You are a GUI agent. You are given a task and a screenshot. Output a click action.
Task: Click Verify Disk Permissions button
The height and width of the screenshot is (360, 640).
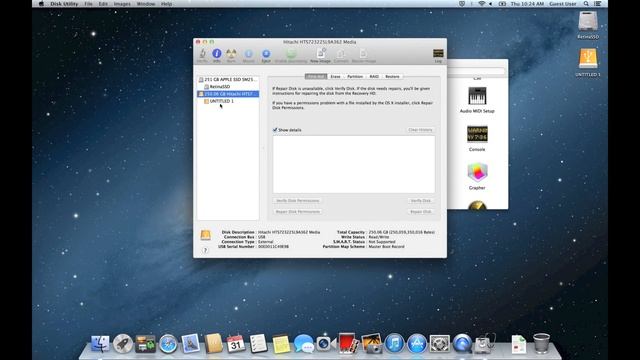(298, 201)
